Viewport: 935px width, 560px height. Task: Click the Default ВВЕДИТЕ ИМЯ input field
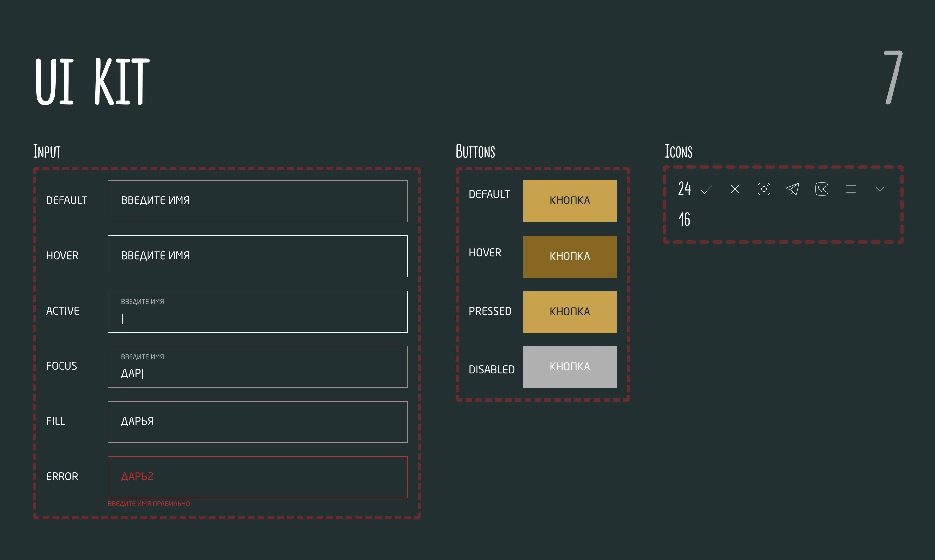point(257,201)
